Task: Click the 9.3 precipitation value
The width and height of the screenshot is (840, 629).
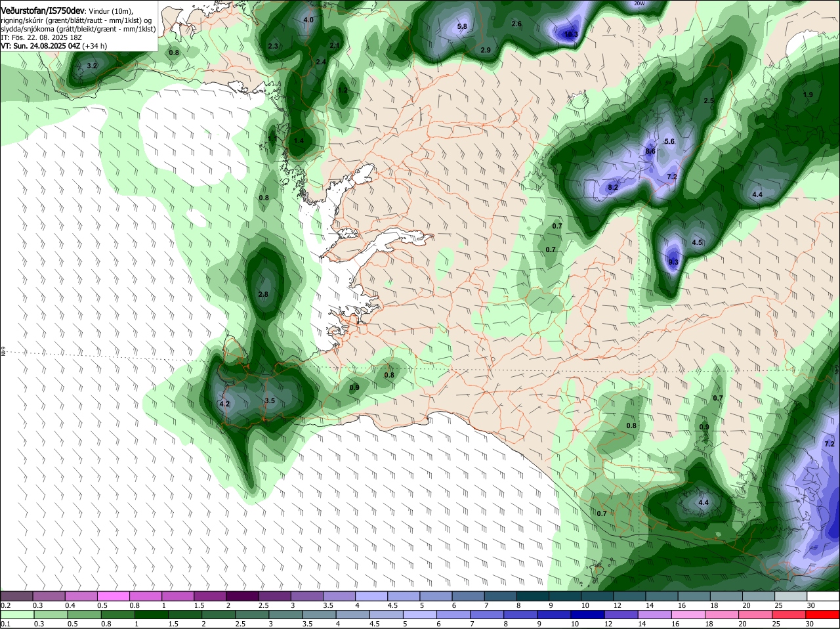Action: pos(673,262)
